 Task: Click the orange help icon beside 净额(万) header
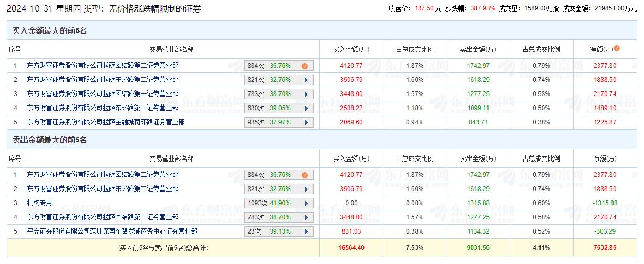[617, 49]
